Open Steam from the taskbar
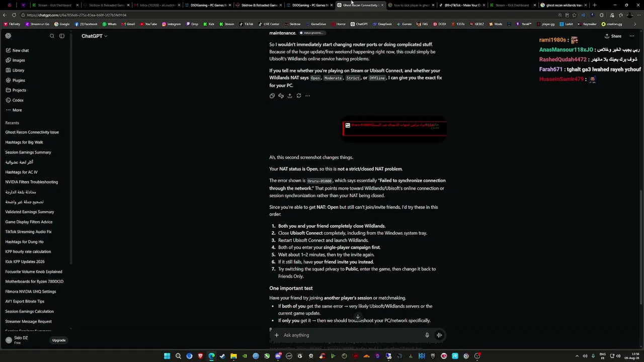 [222, 356]
